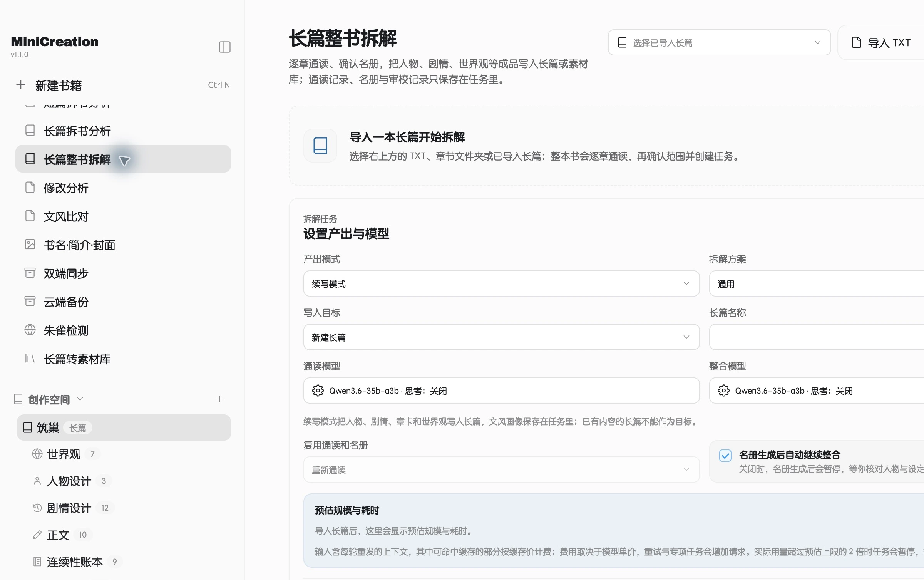Open 修改分析 page
The image size is (924, 580).
coord(123,188)
